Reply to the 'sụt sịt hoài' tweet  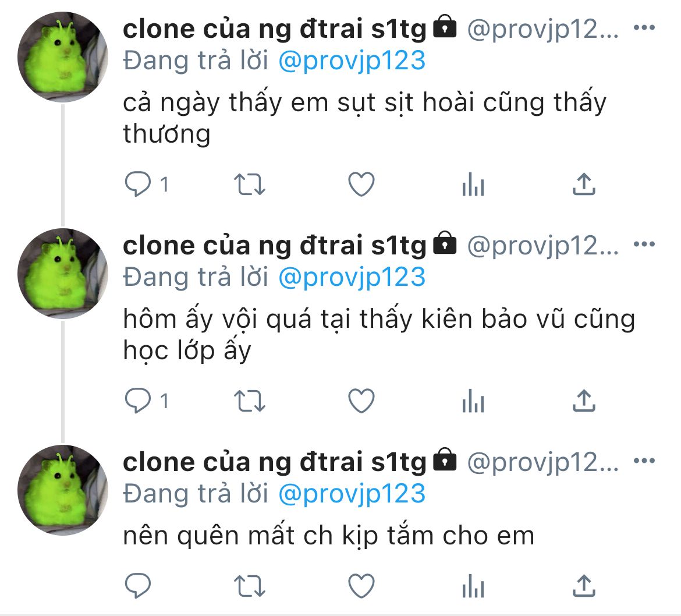point(138,184)
